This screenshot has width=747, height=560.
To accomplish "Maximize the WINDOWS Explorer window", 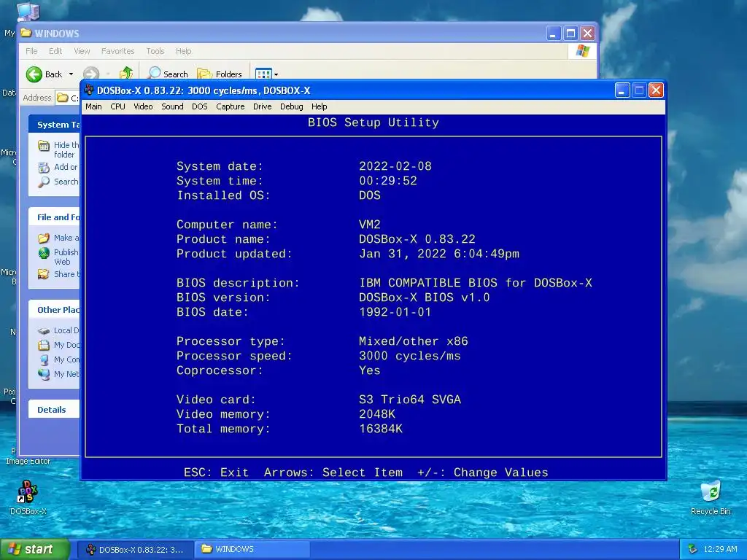I will tap(570, 34).
